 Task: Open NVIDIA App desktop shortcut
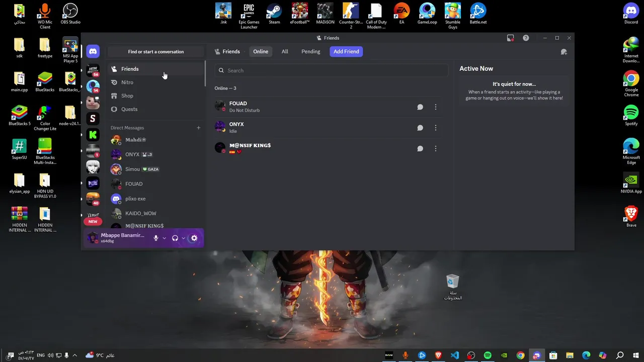pos(631,183)
